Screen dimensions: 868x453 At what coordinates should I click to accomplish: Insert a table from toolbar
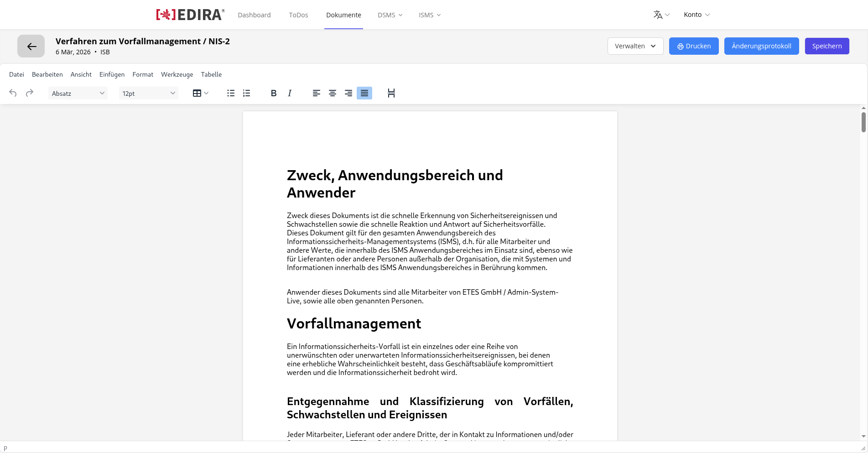pos(200,93)
